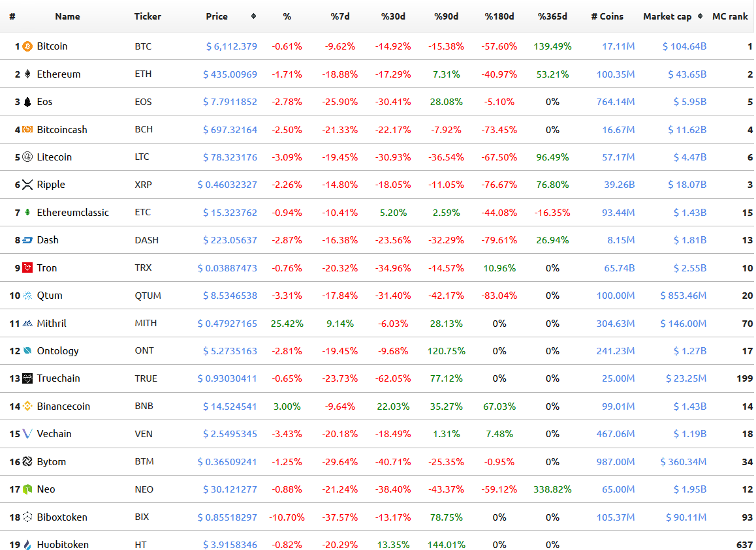Select the MC rank column header

[x=730, y=16]
